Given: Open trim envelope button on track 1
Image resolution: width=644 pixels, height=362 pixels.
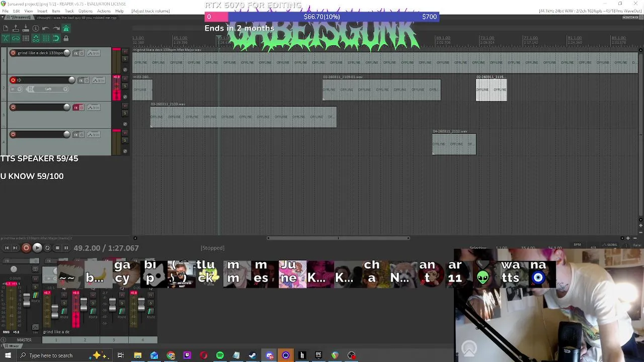Looking at the screenshot, I should click(94, 53).
